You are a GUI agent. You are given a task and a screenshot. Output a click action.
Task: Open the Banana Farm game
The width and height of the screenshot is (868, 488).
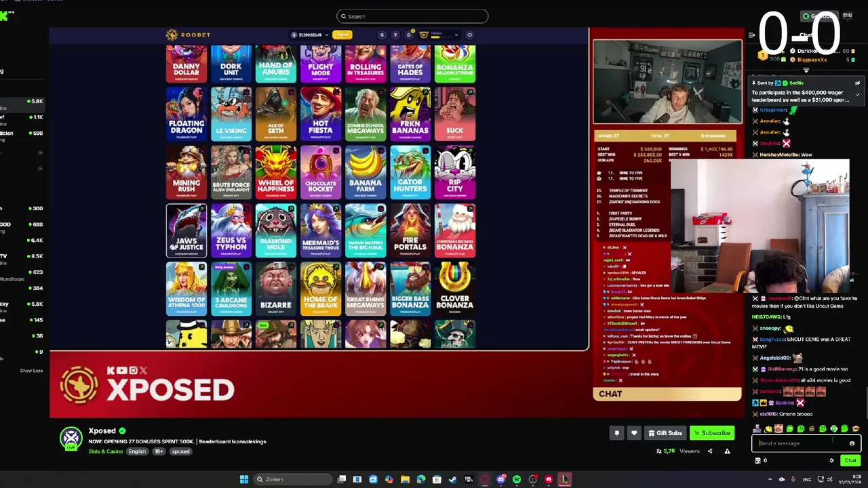[x=366, y=172]
